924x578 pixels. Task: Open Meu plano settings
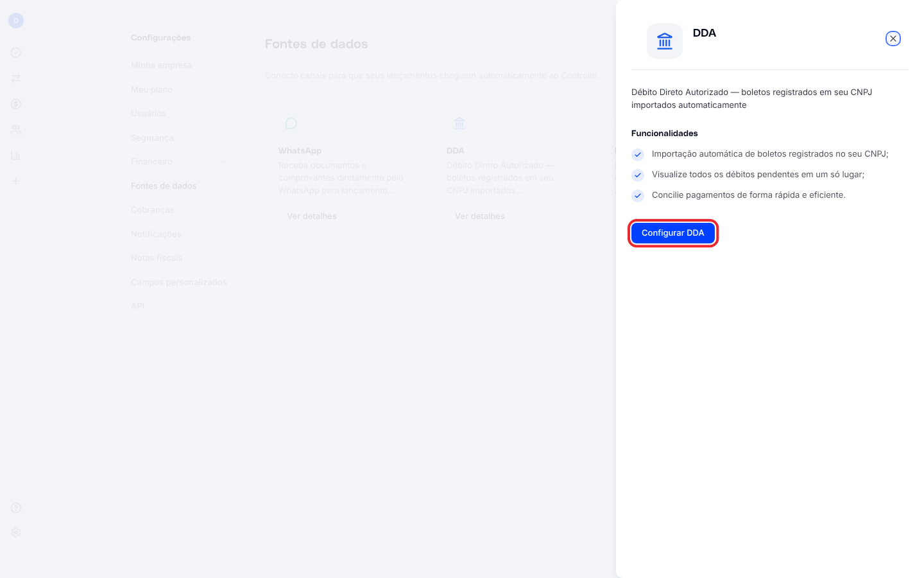click(x=152, y=90)
